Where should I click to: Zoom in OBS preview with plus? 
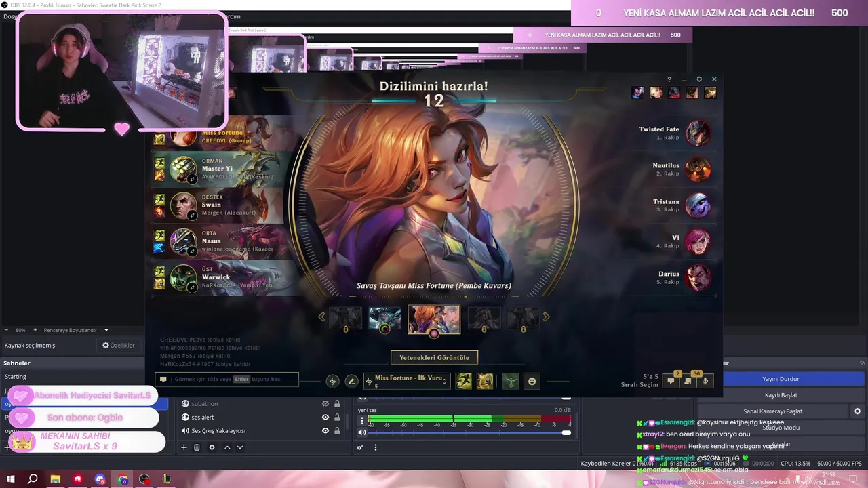coord(34,330)
